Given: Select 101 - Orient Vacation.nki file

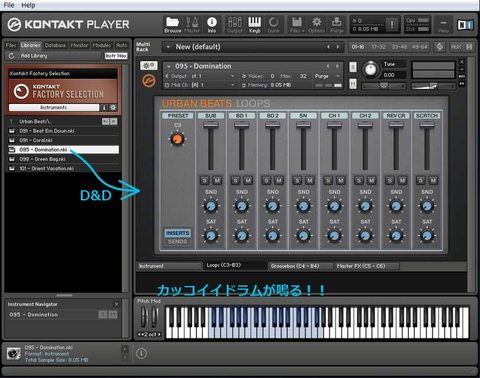Looking at the screenshot, I should pyautogui.click(x=63, y=168).
